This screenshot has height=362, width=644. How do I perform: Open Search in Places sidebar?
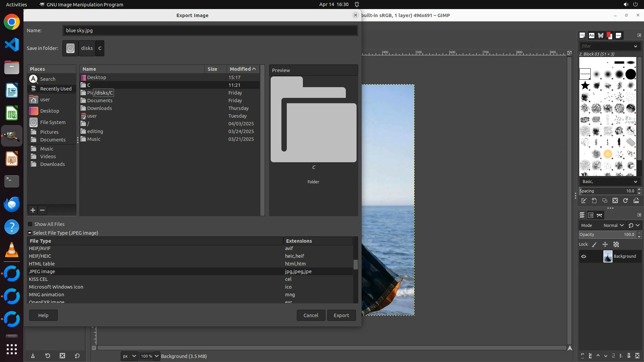click(x=48, y=79)
